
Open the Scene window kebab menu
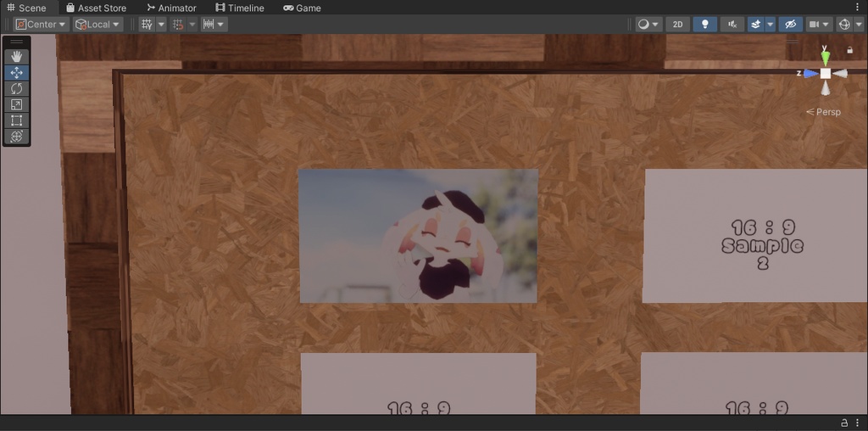point(858,8)
